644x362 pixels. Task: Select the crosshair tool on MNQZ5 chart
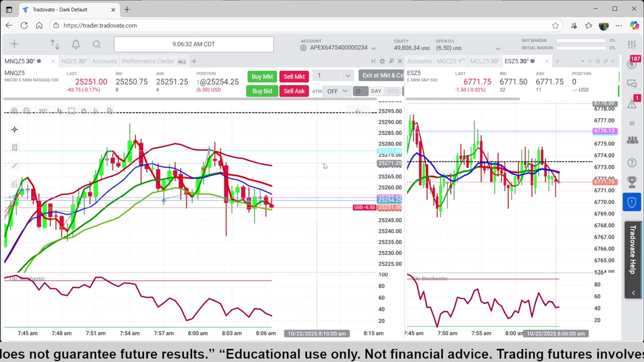(14, 129)
